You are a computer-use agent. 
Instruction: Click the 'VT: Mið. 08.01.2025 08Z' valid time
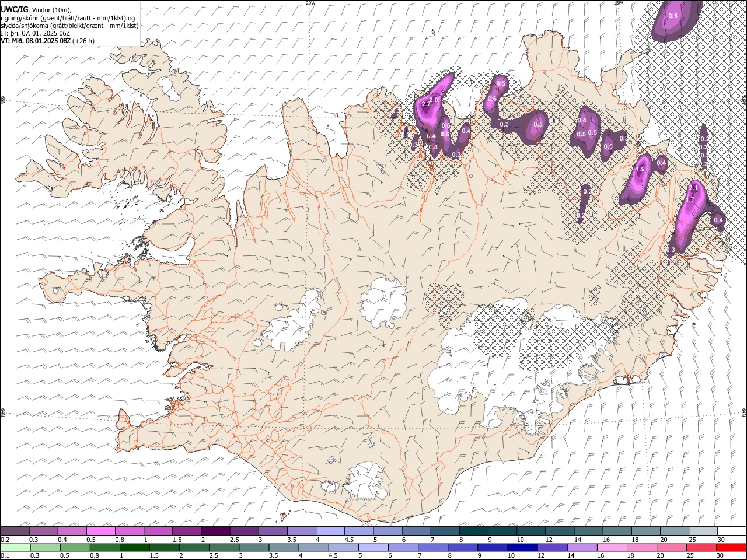point(36,41)
